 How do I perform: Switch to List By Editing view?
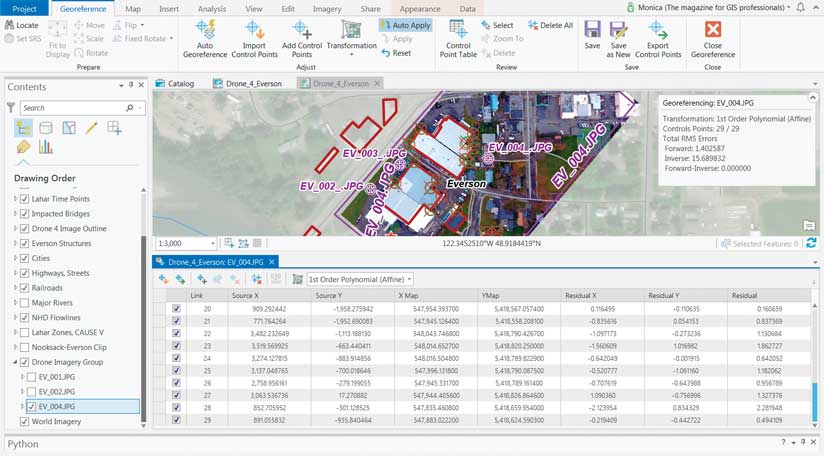coord(91,128)
